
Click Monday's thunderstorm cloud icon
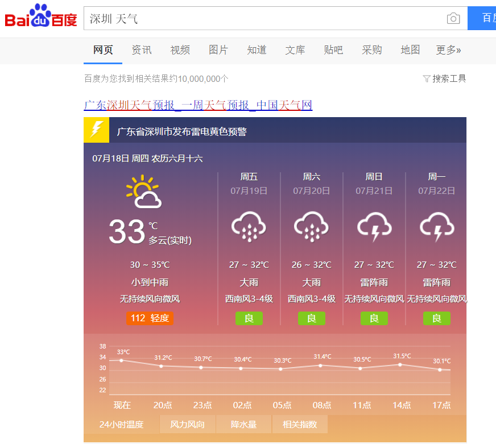tap(437, 227)
